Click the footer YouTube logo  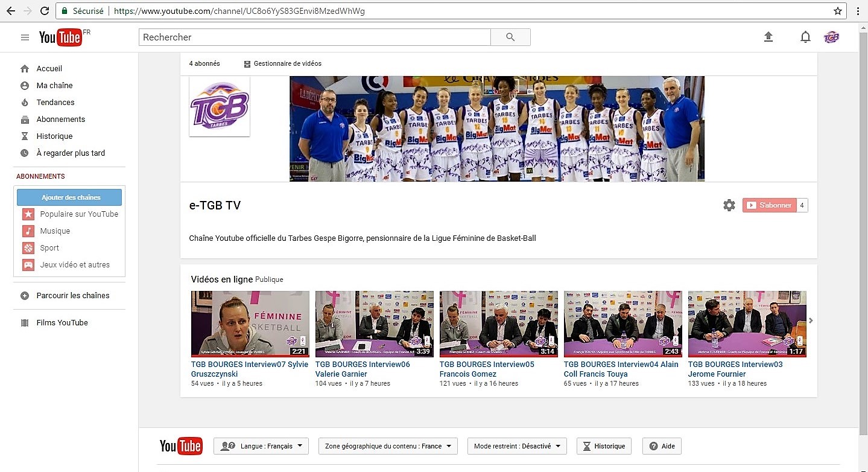(181, 446)
